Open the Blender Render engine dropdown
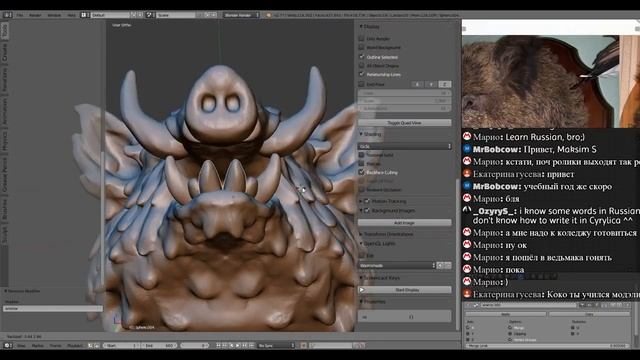Image resolution: width=640 pixels, height=360 pixels. pos(241,15)
